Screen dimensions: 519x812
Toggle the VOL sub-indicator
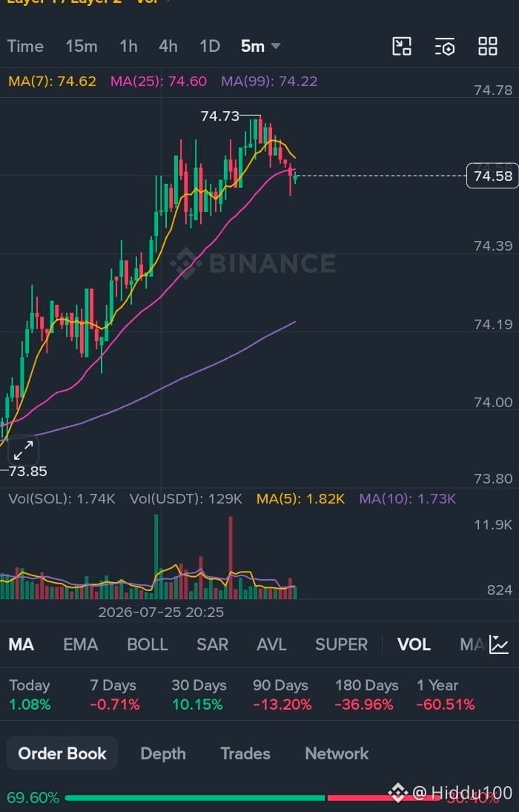pos(414,644)
